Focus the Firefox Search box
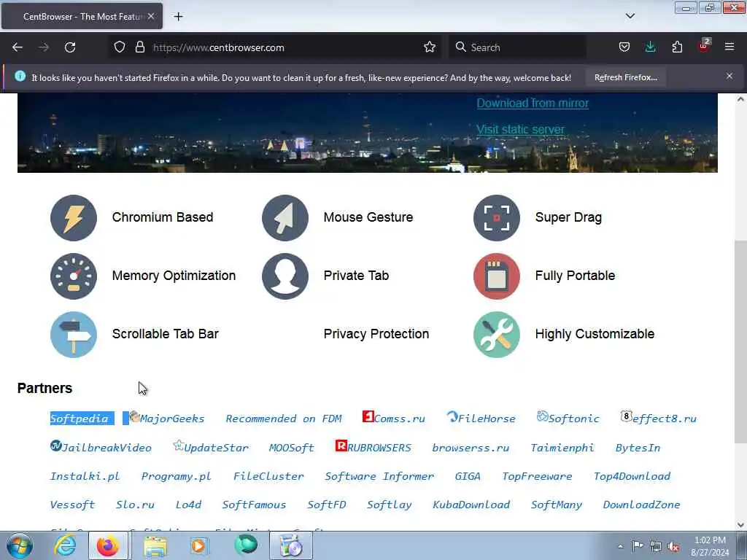Viewport: 747px width, 560px height. coord(517,47)
